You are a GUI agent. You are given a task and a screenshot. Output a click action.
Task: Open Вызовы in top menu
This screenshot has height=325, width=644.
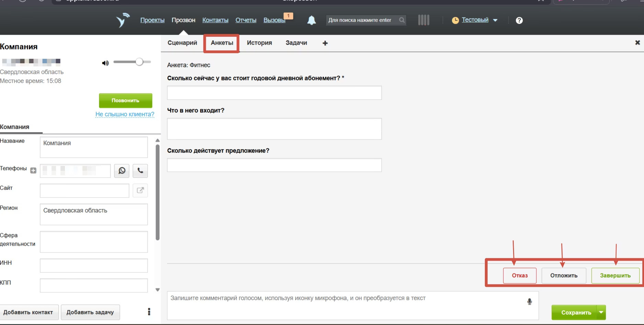click(274, 20)
